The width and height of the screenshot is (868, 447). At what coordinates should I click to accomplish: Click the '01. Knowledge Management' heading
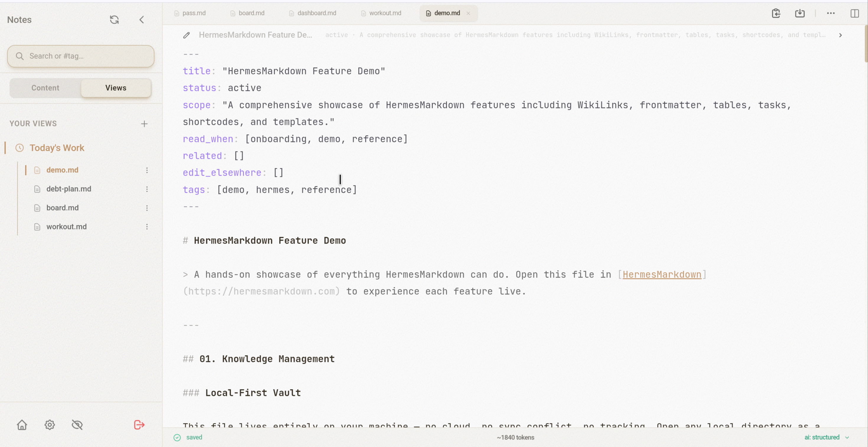(x=267, y=359)
